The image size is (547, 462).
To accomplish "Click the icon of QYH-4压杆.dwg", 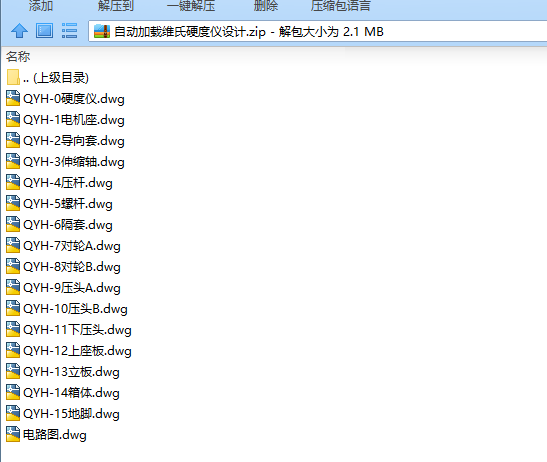I will [13, 182].
